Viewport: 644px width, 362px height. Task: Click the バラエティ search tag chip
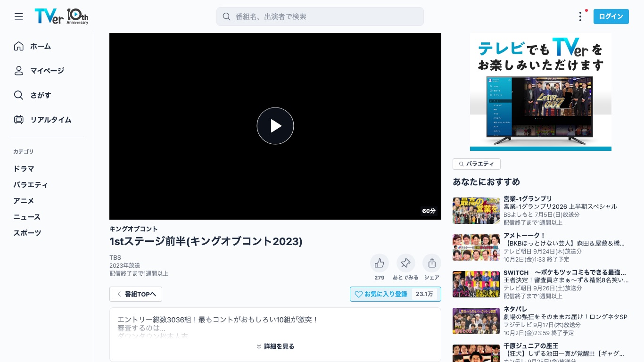coord(477,164)
